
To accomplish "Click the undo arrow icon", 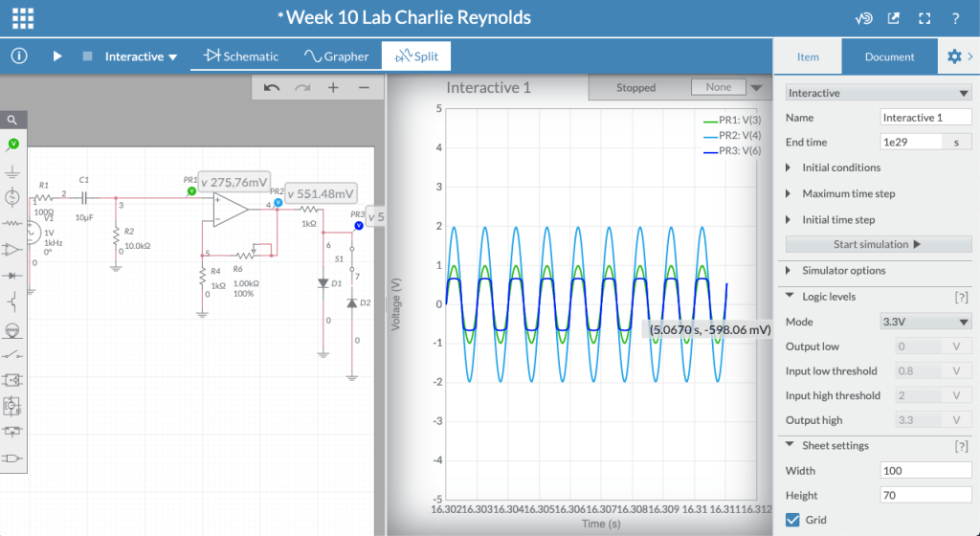I will [272, 87].
